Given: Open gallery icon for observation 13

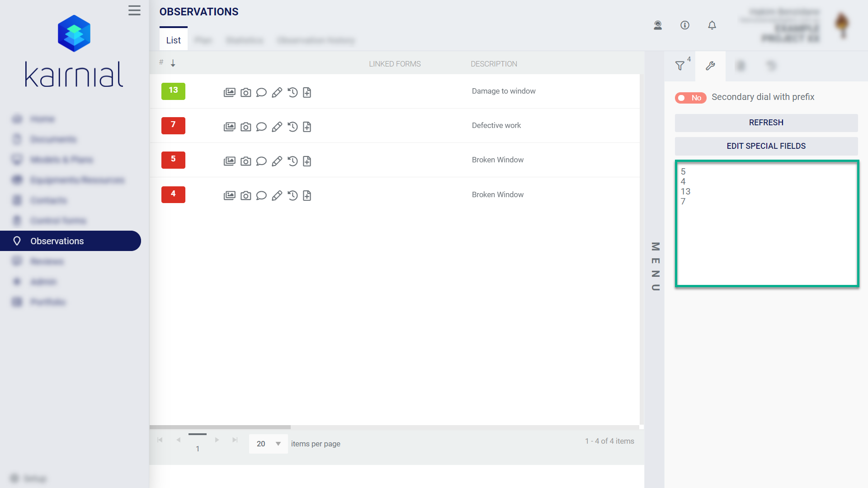Looking at the screenshot, I should point(229,92).
